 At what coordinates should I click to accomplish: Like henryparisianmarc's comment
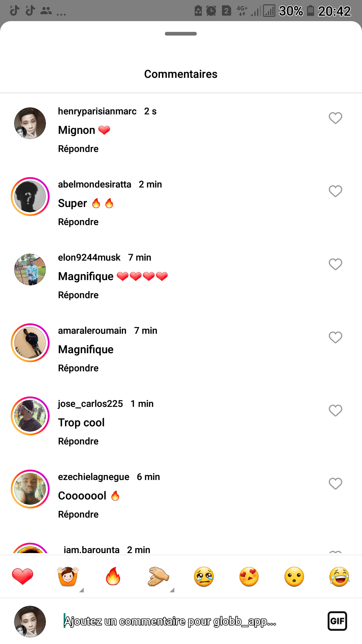click(x=335, y=118)
